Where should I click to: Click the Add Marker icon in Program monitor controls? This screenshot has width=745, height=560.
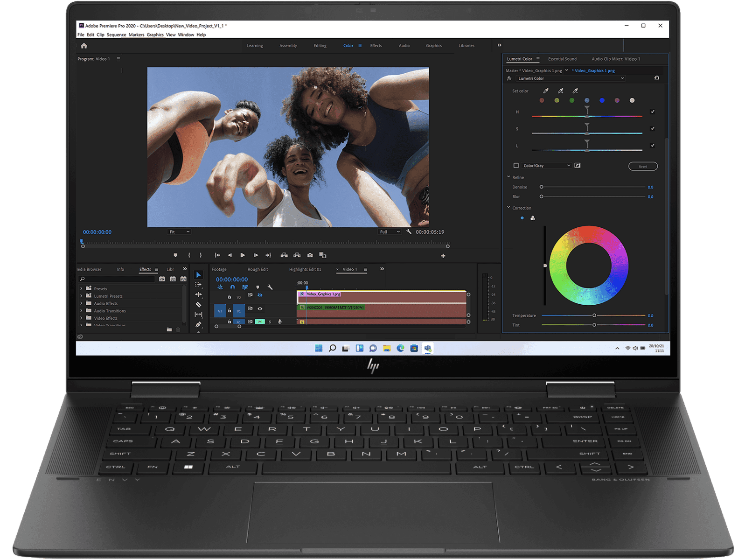175,255
